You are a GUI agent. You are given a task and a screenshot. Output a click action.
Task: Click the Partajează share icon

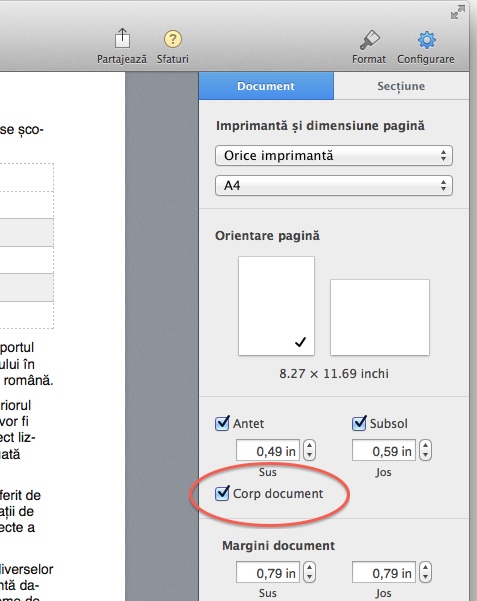[x=122, y=38]
